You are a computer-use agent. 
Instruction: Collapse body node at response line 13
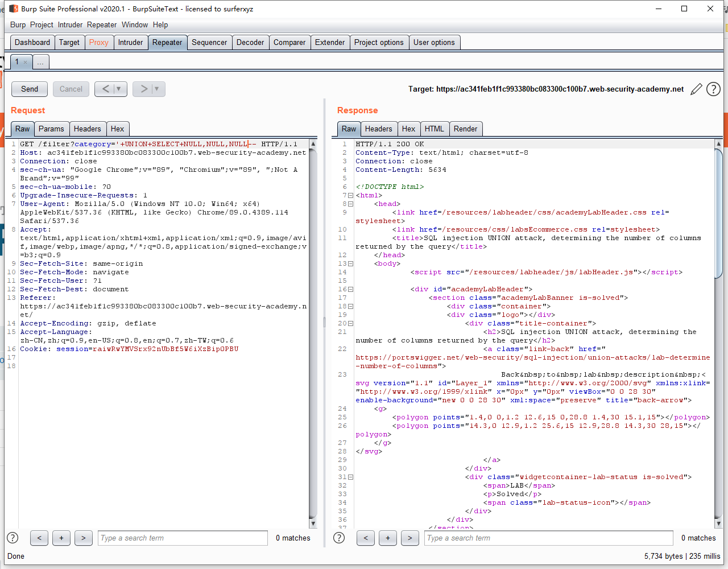(351, 263)
